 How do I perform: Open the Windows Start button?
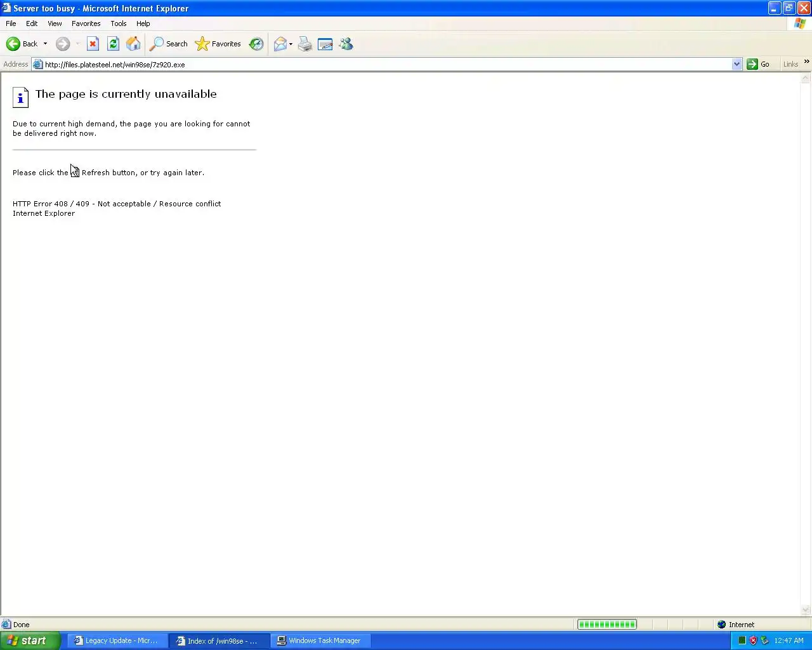[30, 640]
